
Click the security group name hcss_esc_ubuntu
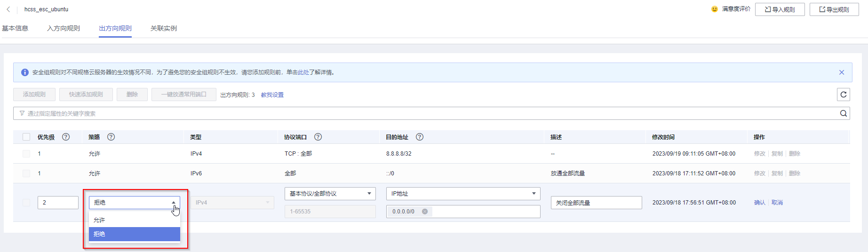point(46,9)
